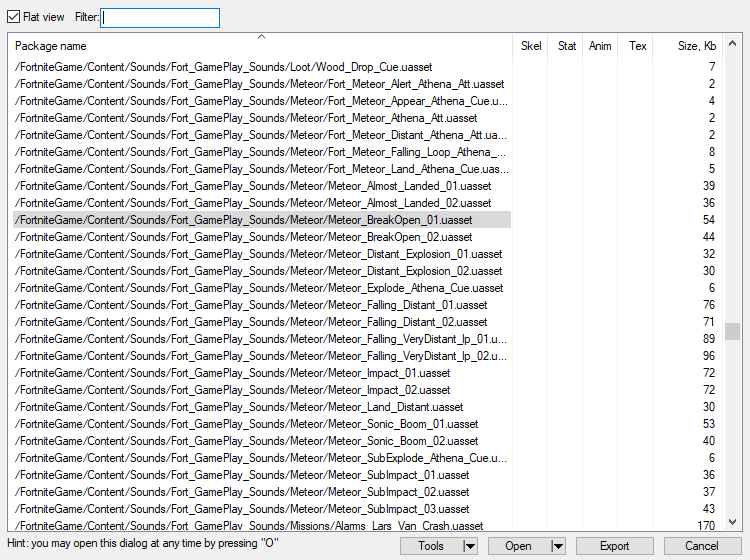Select Meteor_BreakOpen_02.uasset in the list

point(243,237)
